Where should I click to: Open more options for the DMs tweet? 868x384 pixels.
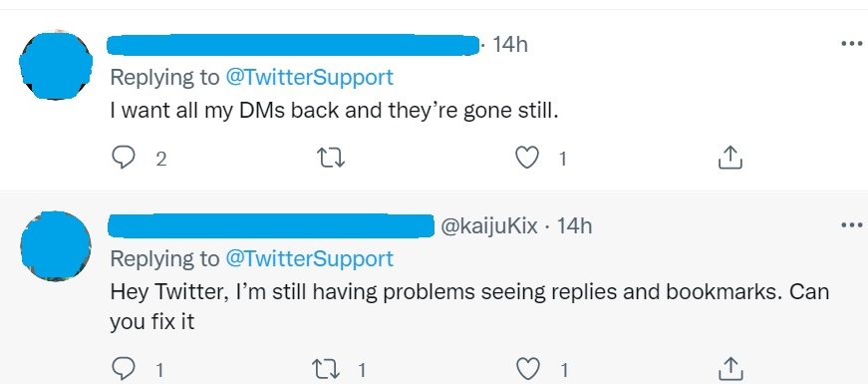point(851,44)
